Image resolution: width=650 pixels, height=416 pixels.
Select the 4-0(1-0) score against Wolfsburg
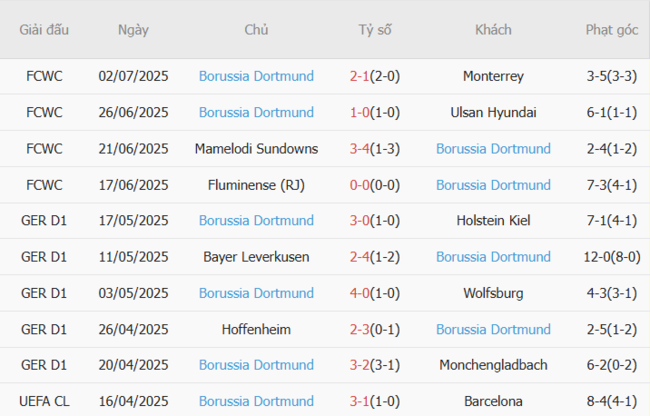375,293
